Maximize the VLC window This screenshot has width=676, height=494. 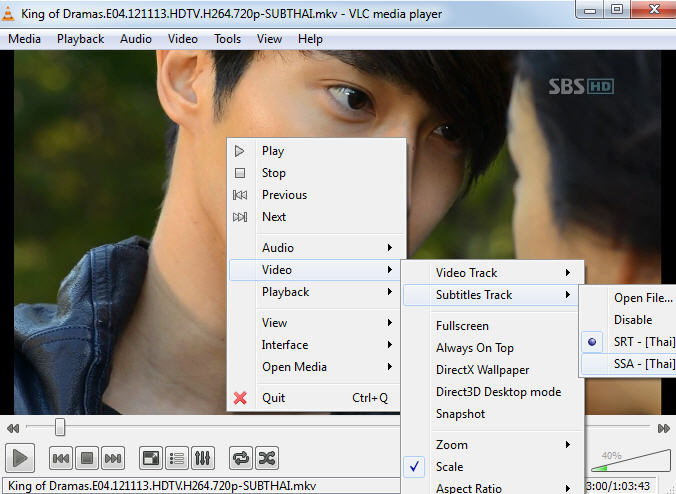[617, 9]
